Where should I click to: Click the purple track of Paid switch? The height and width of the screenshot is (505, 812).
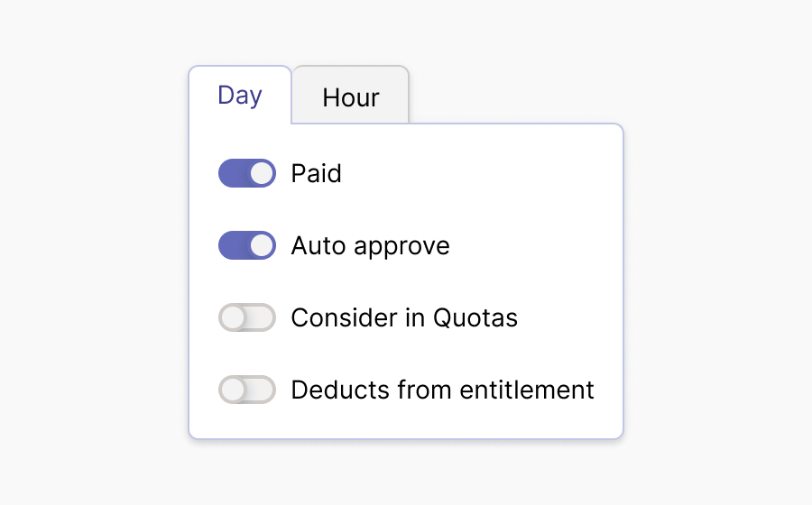point(233,173)
